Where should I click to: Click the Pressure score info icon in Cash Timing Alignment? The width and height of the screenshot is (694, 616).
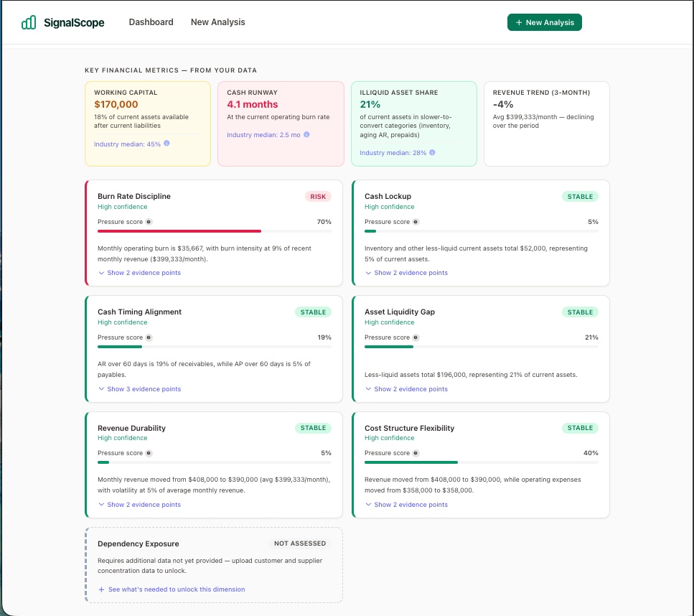coord(149,337)
